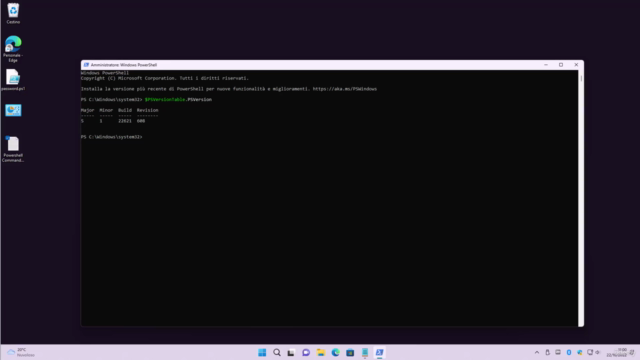Launch Microsoft Edge from taskbar
Screen dimensions: 640x360
tap(336, 353)
